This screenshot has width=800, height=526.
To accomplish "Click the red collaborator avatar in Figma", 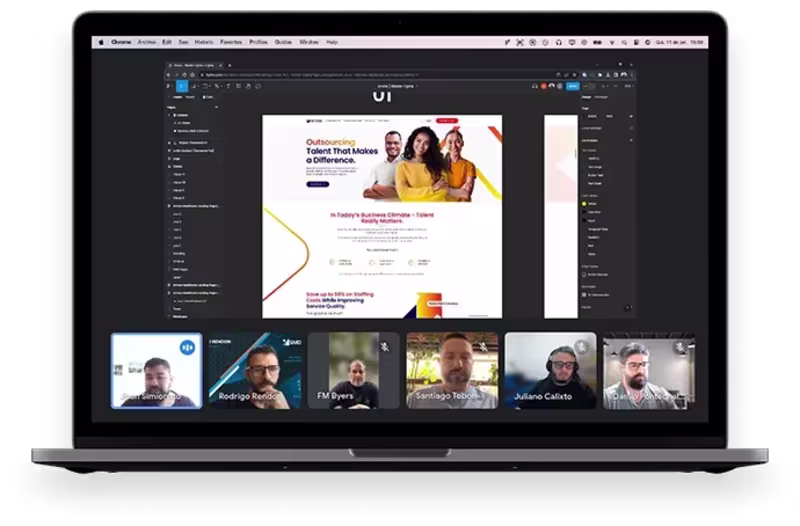I will pos(543,86).
